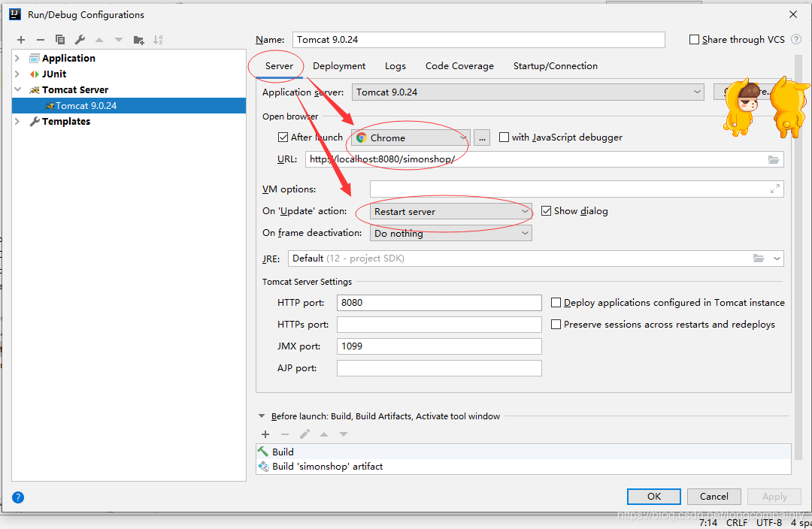Click the IntelliJ IDEA logo in title bar
The width and height of the screenshot is (812, 529).
point(15,14)
